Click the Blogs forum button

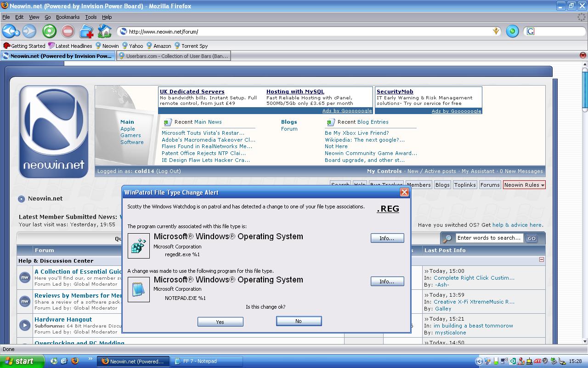[x=442, y=185]
